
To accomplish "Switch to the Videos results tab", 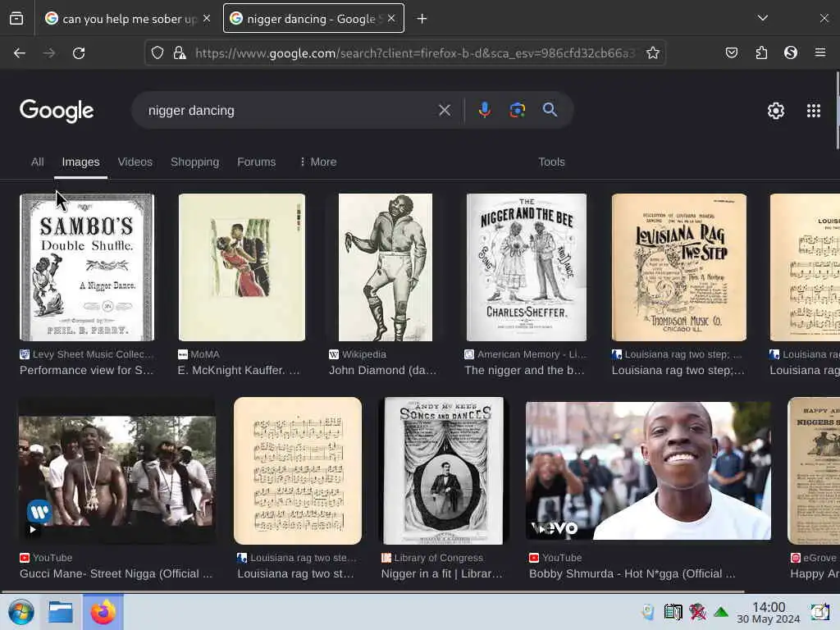I will point(135,162).
